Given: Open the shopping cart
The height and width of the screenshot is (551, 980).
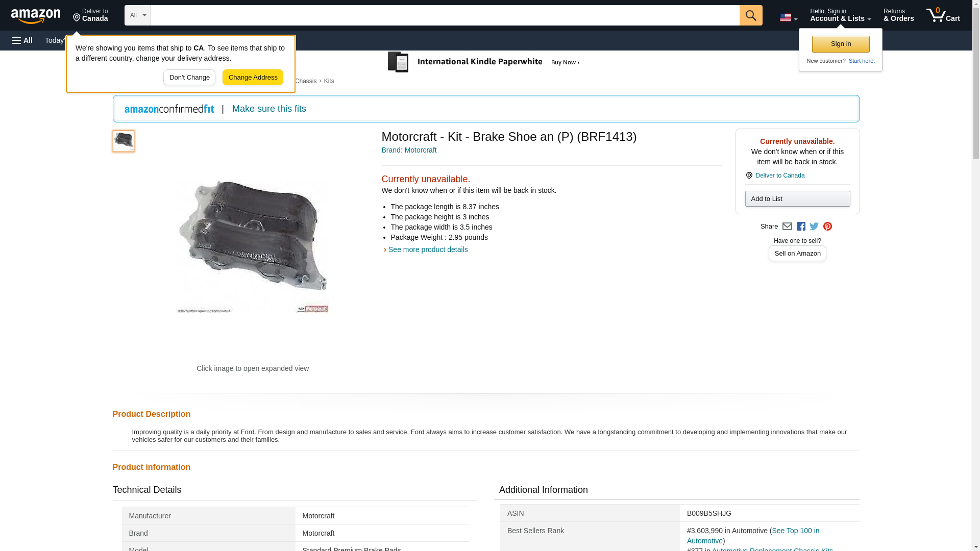Looking at the screenshot, I should pyautogui.click(x=943, y=15).
